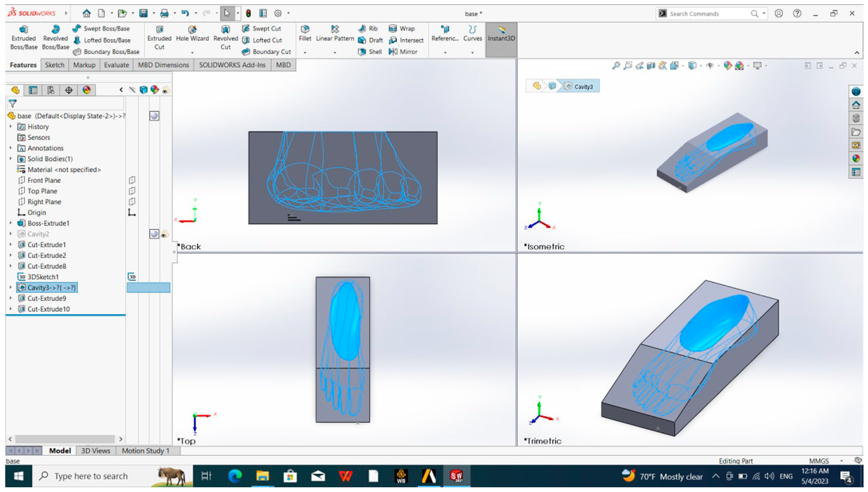Expand the Annotations tree node
Screen dimensions: 868x492
pyautogui.click(x=10, y=148)
